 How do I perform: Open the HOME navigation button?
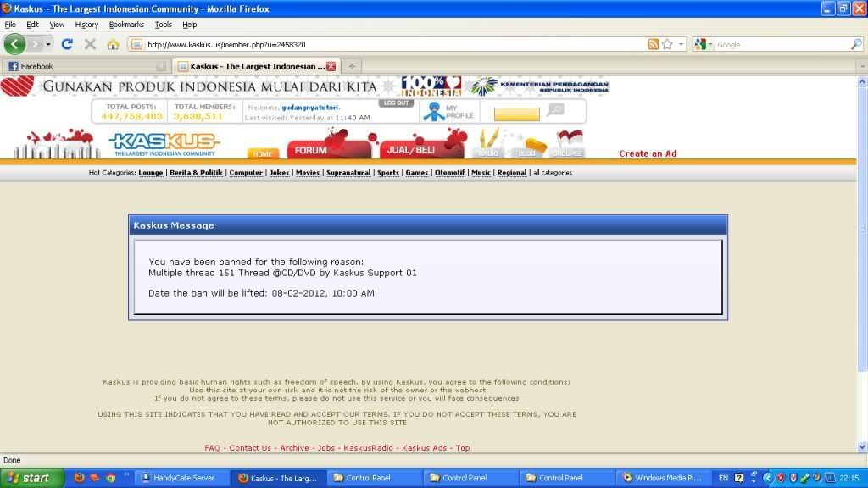(x=263, y=153)
